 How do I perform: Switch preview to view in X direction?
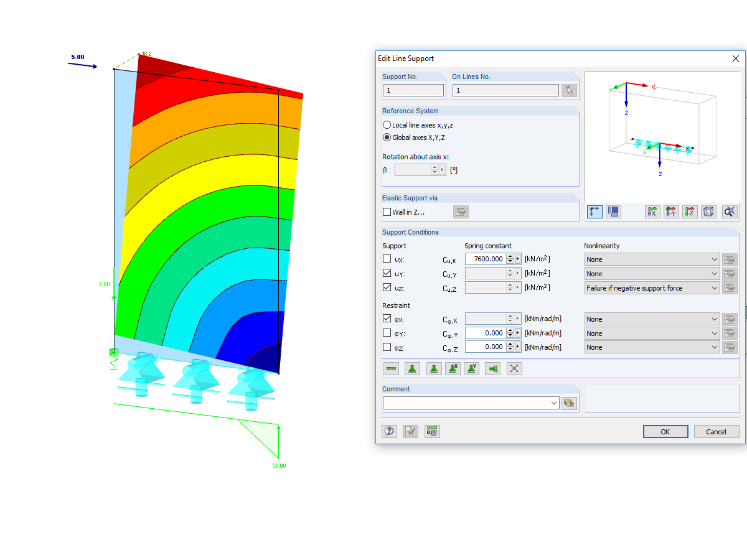652,212
